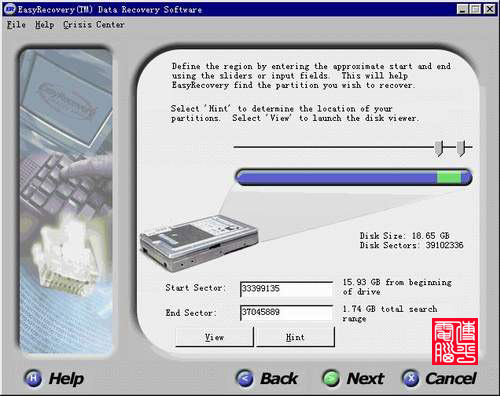Focus the Start Sector input field
The image size is (500, 396).
click(x=286, y=289)
